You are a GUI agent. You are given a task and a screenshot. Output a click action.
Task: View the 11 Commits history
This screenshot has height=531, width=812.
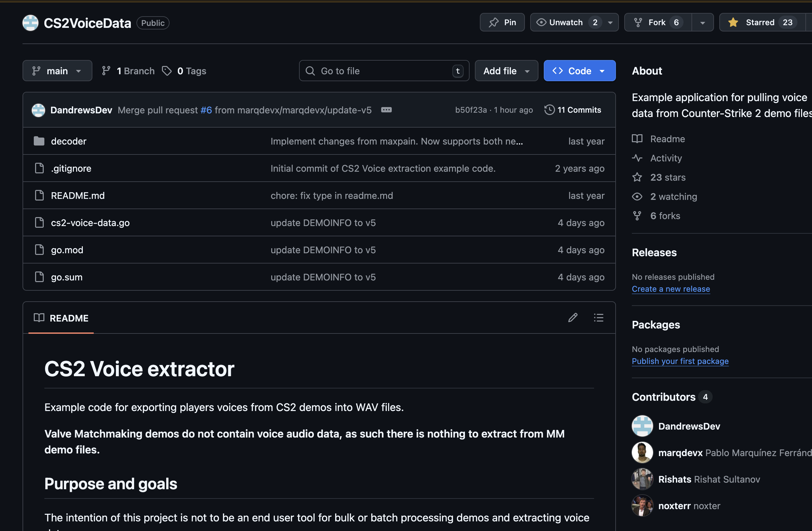pos(579,110)
